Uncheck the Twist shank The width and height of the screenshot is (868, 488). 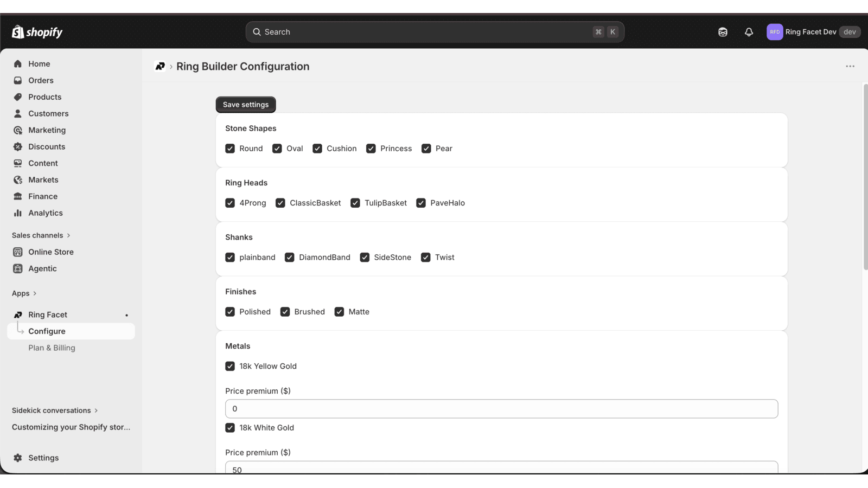[x=426, y=258]
